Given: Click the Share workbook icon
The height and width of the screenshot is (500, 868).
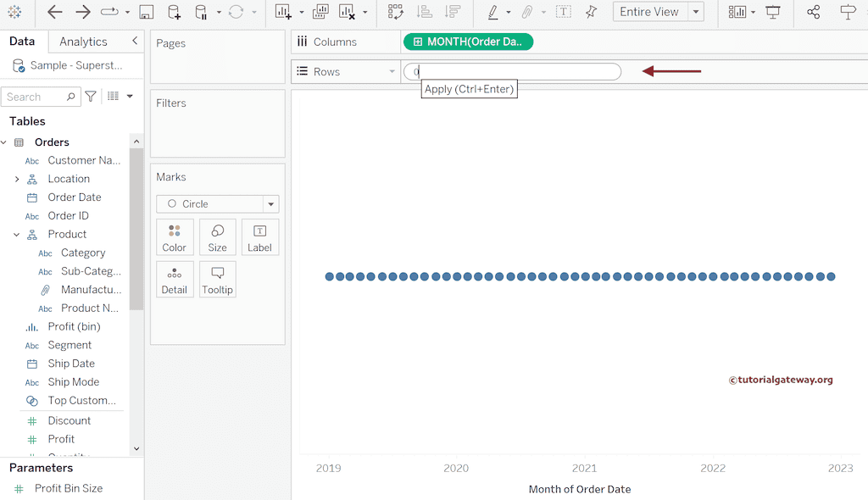Looking at the screenshot, I should pyautogui.click(x=814, y=12).
